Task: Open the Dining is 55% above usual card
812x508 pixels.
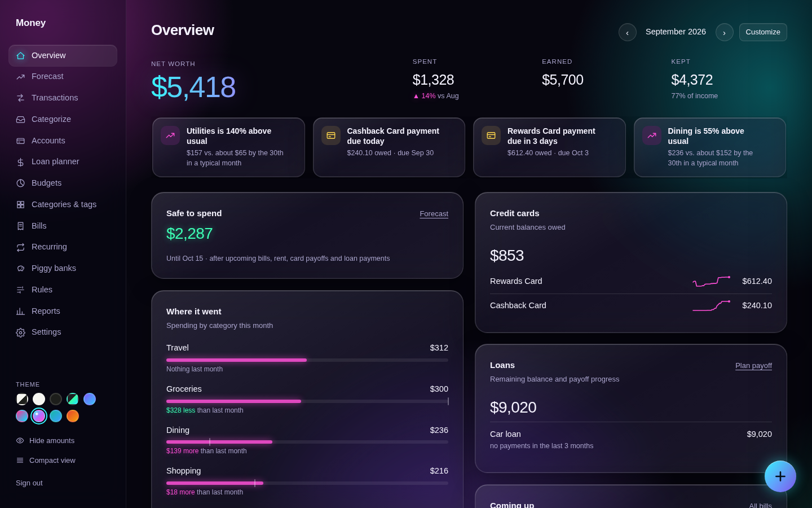Action: (710, 147)
